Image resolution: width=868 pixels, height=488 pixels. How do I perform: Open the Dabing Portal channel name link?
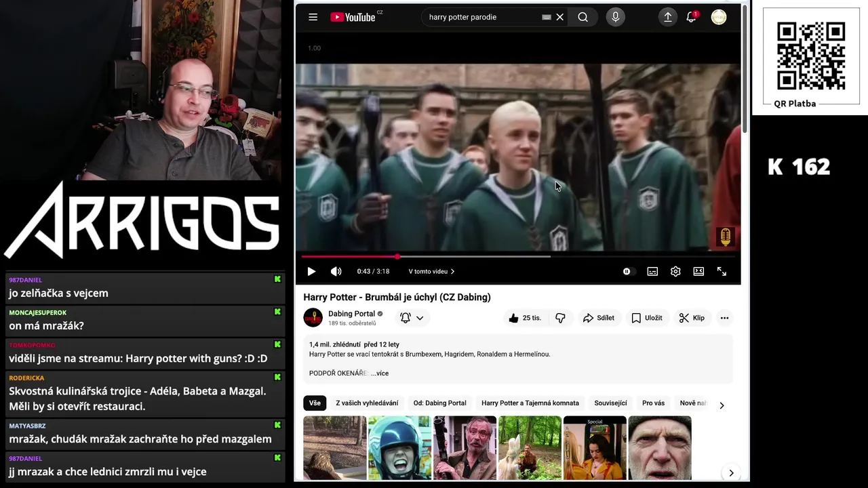(x=351, y=314)
